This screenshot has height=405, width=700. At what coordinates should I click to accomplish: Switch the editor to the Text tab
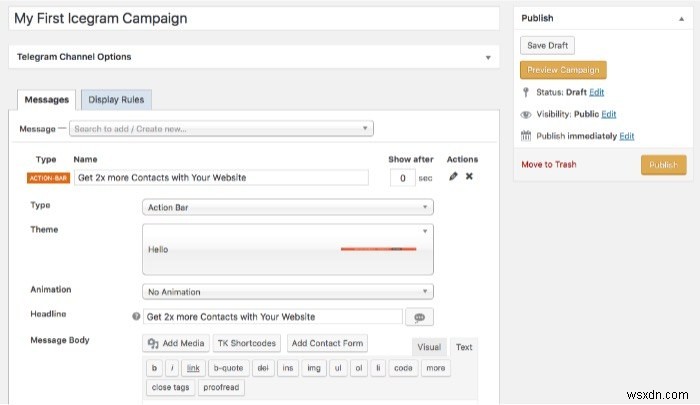pos(464,347)
